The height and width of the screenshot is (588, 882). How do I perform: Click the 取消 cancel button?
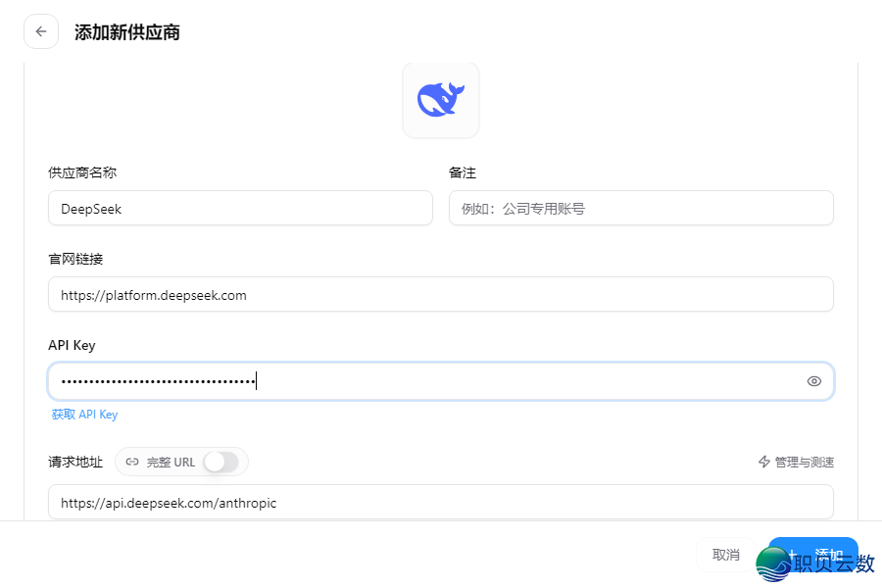pos(725,555)
